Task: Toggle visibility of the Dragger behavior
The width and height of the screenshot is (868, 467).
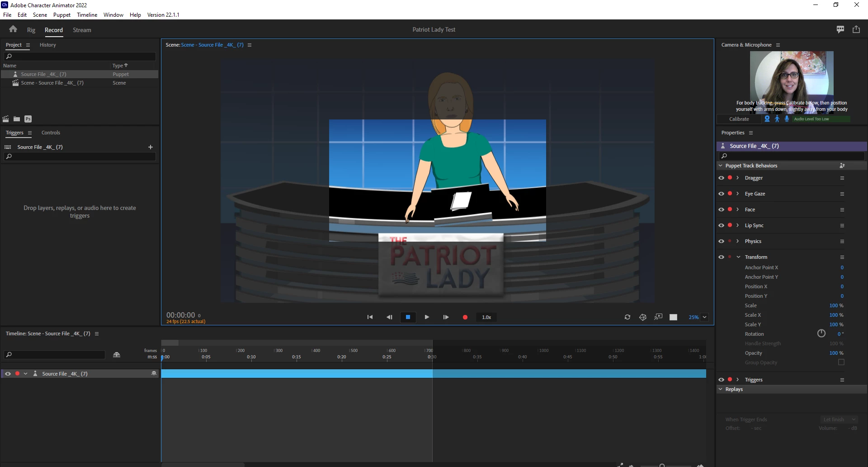Action: click(x=721, y=178)
